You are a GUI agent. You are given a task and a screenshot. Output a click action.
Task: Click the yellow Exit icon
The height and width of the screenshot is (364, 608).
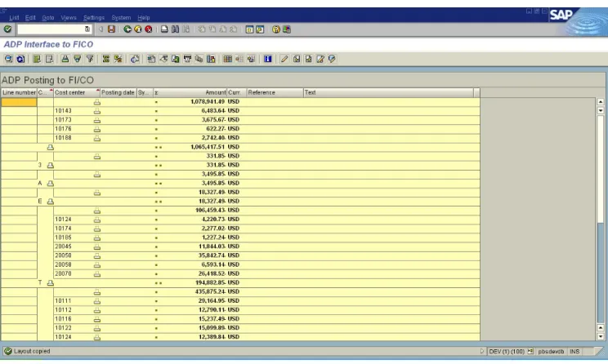pyautogui.click(x=137, y=29)
